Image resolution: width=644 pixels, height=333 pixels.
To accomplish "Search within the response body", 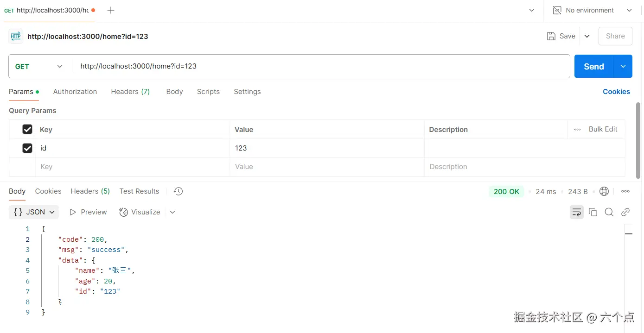I will coord(609,212).
